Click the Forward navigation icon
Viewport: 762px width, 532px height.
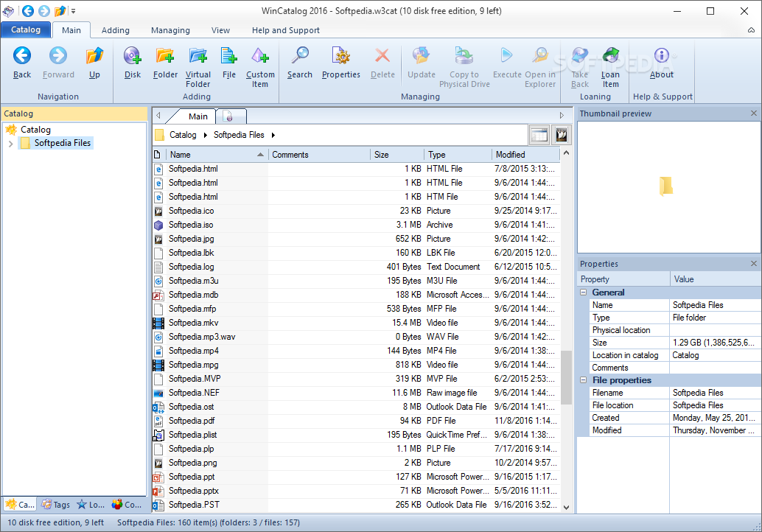pyautogui.click(x=58, y=56)
